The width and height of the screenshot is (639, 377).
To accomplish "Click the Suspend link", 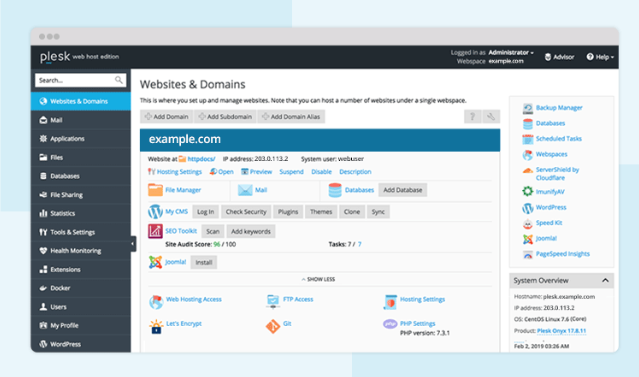I will 291,172.
